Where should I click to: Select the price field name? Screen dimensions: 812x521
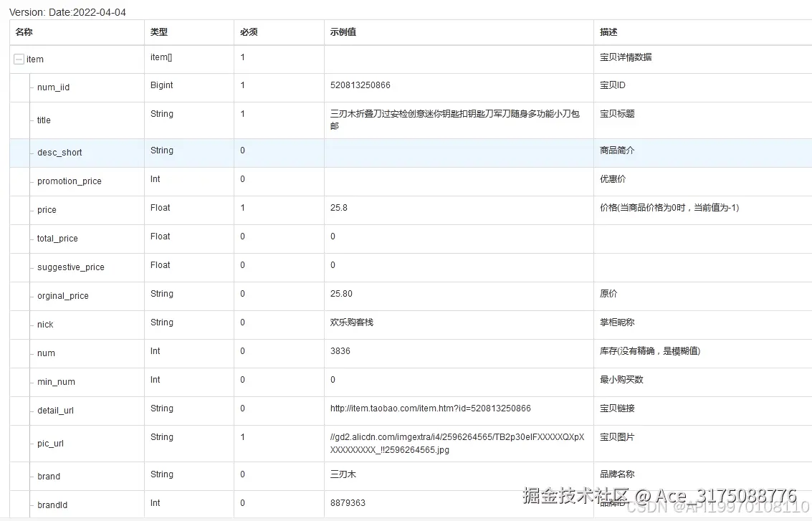pyautogui.click(x=47, y=210)
